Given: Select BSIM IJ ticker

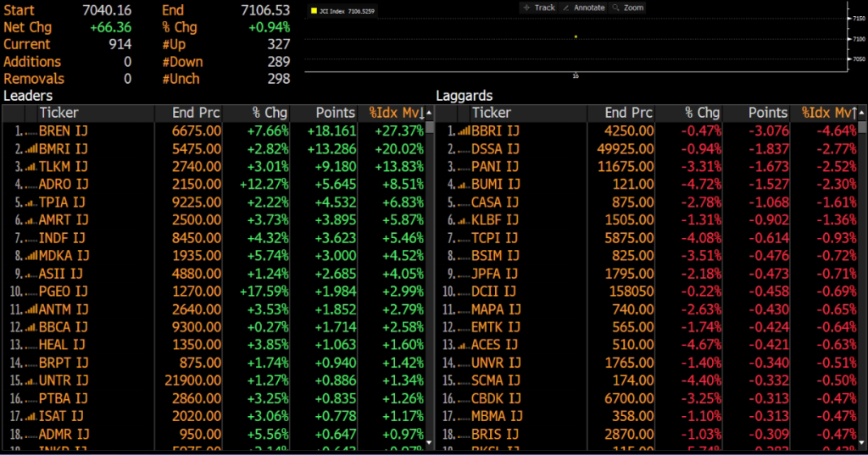Looking at the screenshot, I should tap(495, 256).
